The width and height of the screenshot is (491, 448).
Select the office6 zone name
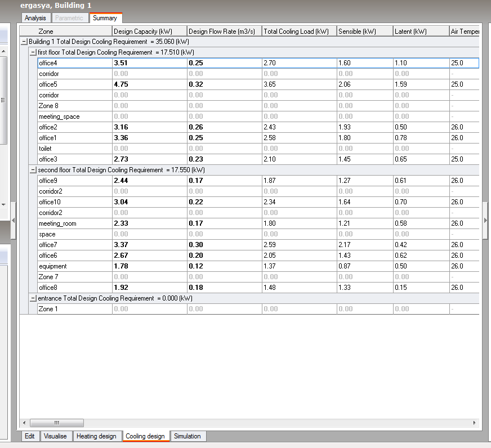[48, 256]
